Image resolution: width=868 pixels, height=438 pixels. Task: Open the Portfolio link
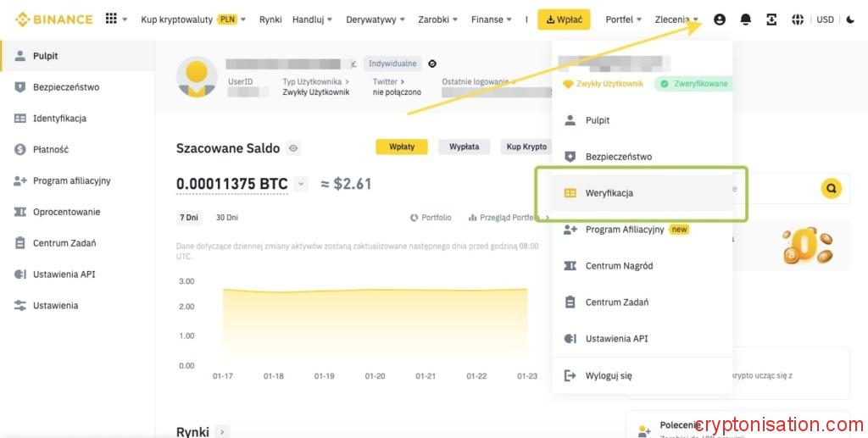[431, 218]
